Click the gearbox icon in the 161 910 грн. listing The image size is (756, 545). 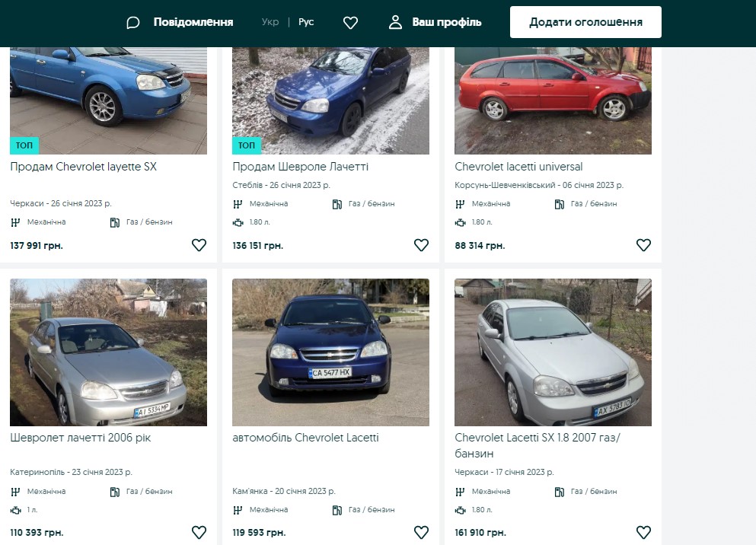[460, 492]
